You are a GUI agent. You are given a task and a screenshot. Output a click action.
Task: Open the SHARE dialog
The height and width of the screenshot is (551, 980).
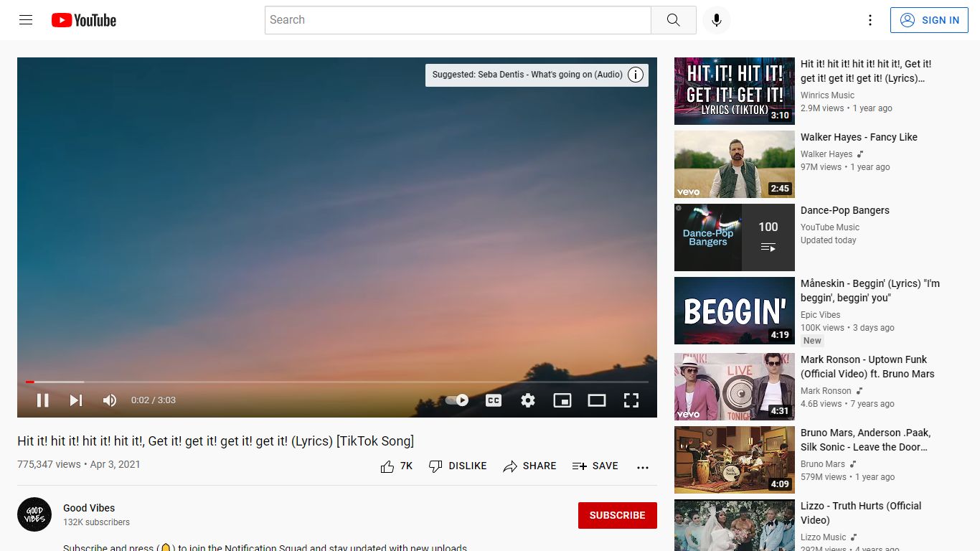click(x=530, y=466)
